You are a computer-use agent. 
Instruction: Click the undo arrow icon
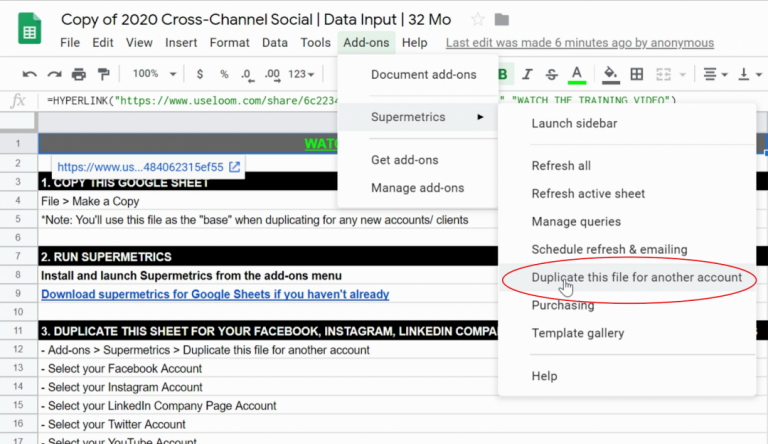click(29, 75)
